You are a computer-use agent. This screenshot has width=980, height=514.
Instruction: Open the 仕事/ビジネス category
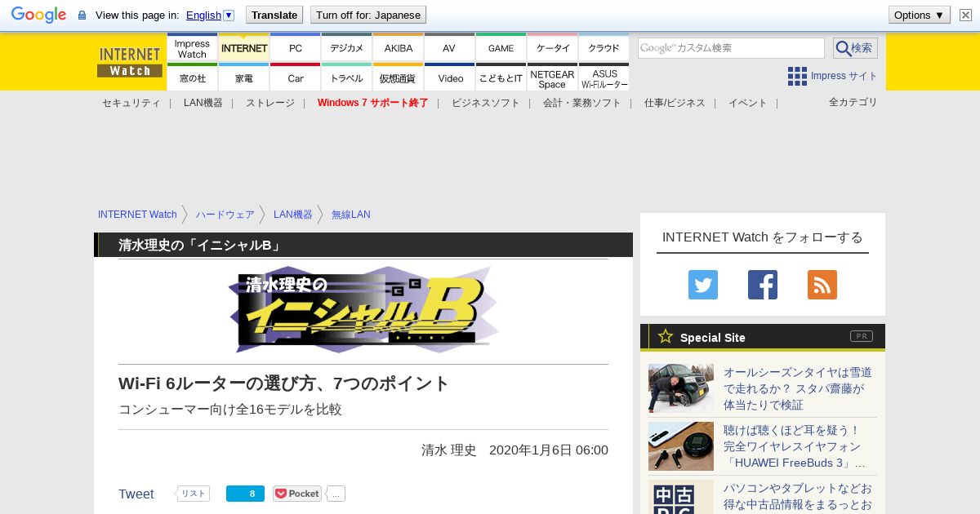click(675, 103)
